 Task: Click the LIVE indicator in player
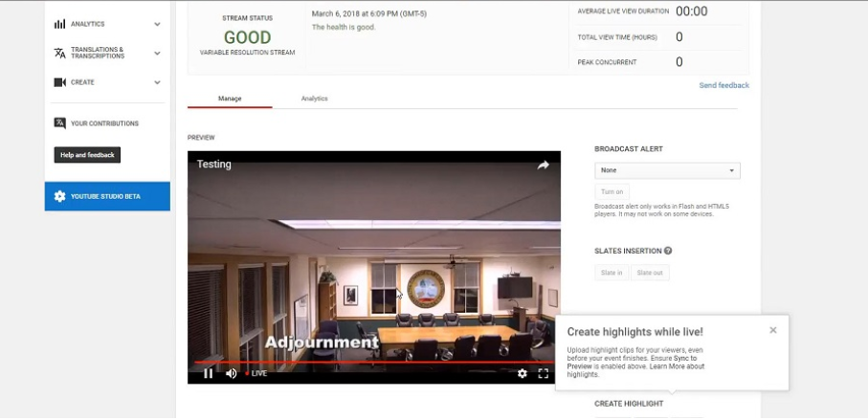point(256,373)
